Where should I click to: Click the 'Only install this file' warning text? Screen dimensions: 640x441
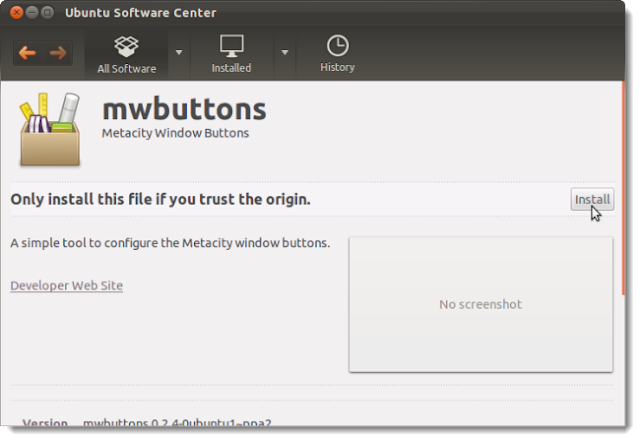(x=160, y=199)
